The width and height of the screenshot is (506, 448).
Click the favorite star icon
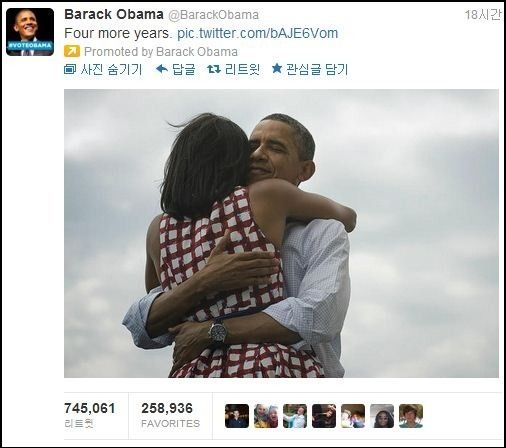pos(277,69)
